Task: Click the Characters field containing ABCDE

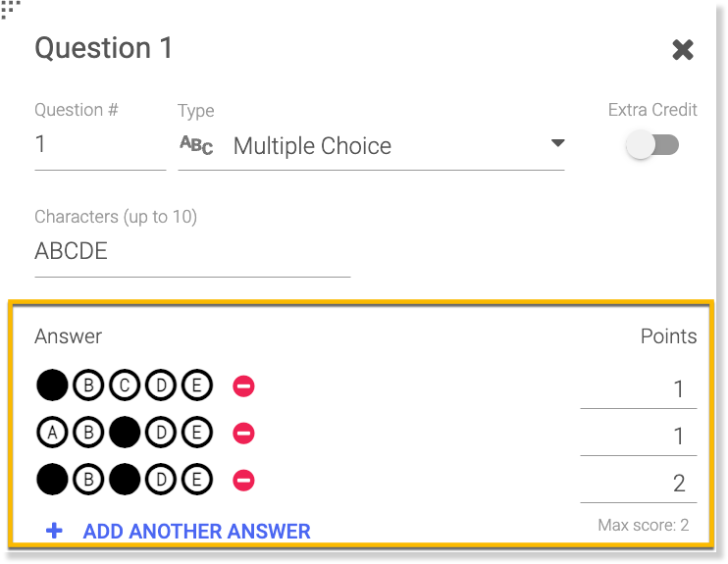Action: tap(191, 252)
